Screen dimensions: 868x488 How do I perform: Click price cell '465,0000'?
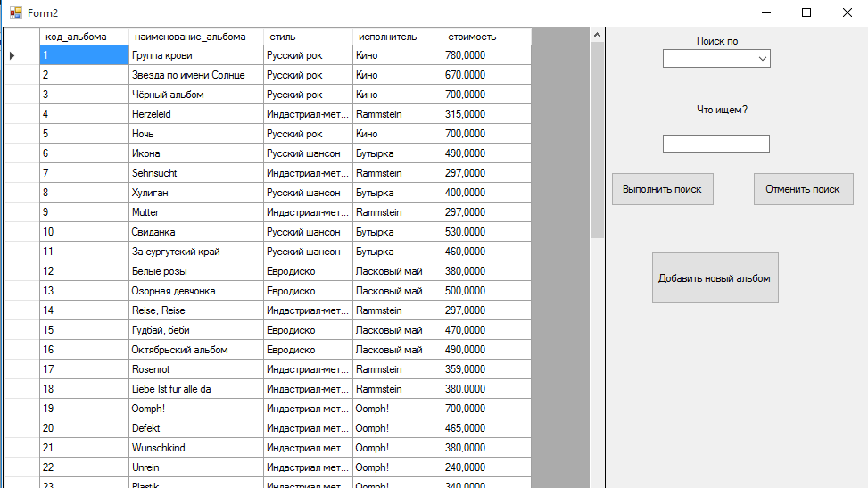pos(486,428)
